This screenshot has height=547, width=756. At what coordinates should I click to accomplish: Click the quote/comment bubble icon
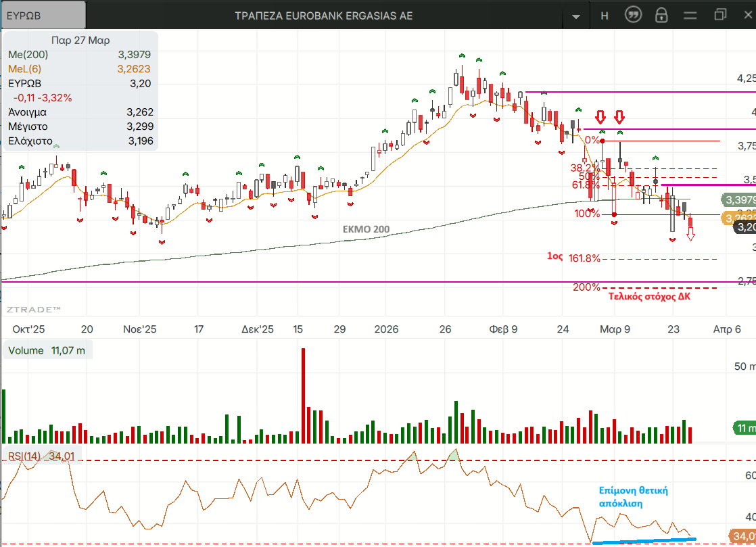pos(633,16)
